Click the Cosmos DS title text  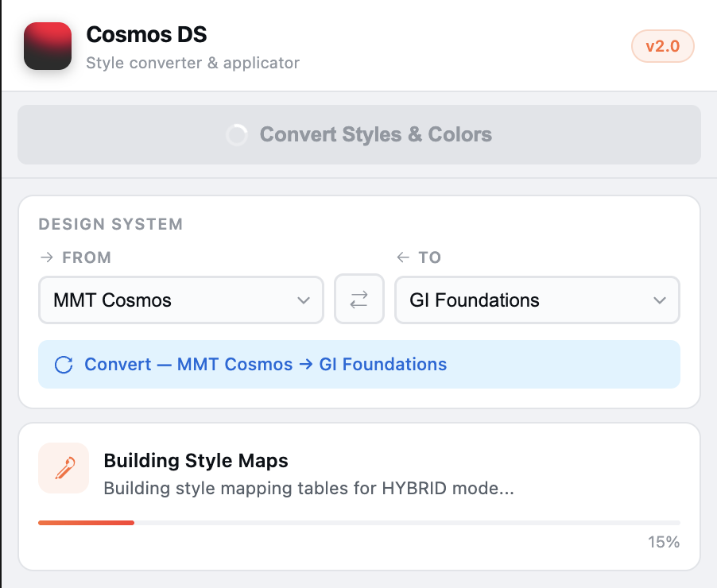(x=146, y=35)
